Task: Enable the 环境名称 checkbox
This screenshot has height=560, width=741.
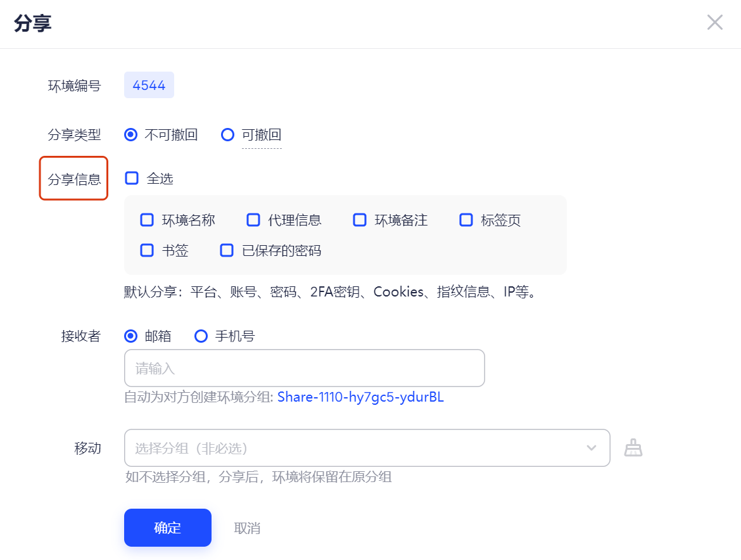Action: click(146, 220)
